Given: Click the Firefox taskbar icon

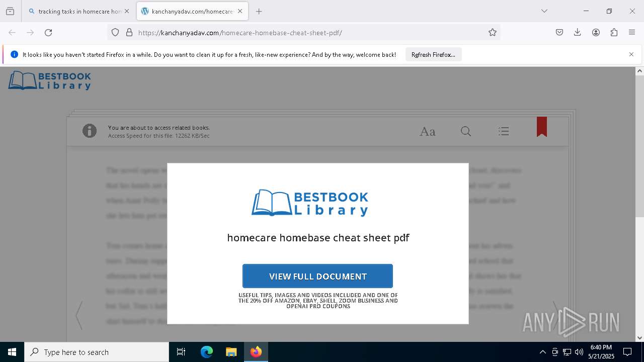Looking at the screenshot, I should click(256, 352).
